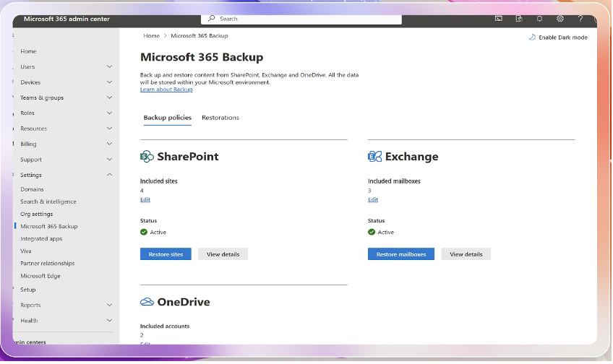Viewport: 613px width, 364px height.
Task: Open Org settings in the sidebar
Action: [x=36, y=214]
